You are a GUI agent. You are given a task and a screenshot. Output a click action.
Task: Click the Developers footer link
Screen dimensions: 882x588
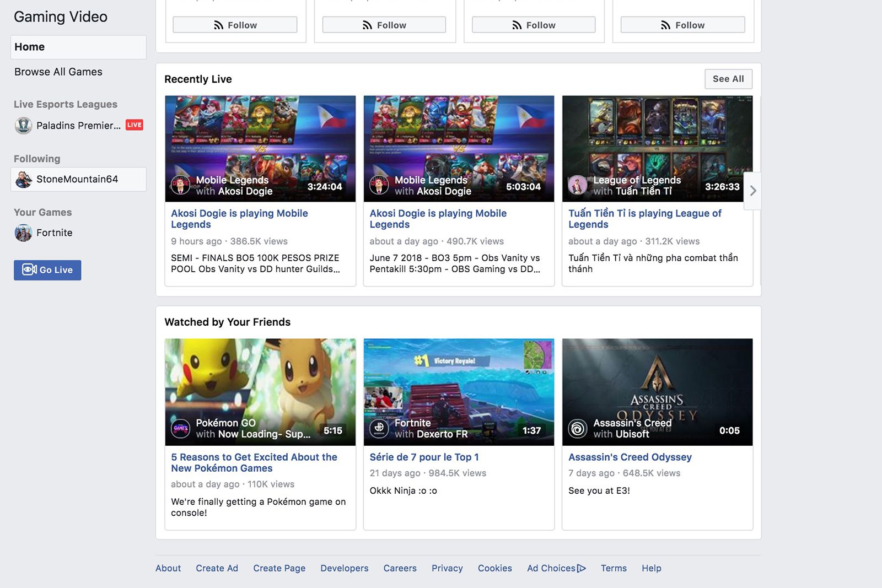tap(344, 568)
